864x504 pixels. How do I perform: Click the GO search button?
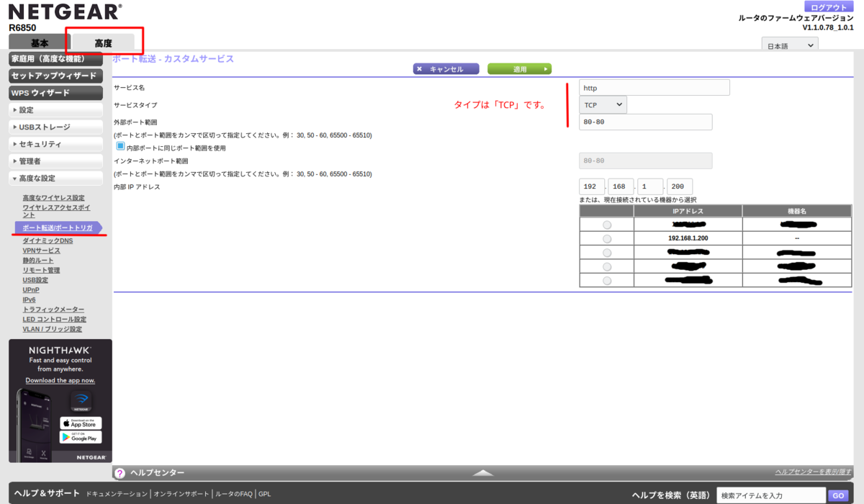[x=837, y=495]
